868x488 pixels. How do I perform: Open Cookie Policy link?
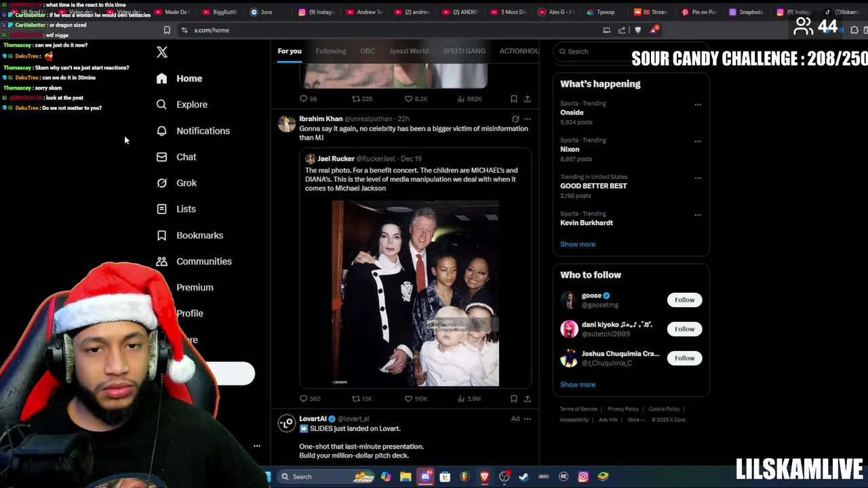[664, 409]
